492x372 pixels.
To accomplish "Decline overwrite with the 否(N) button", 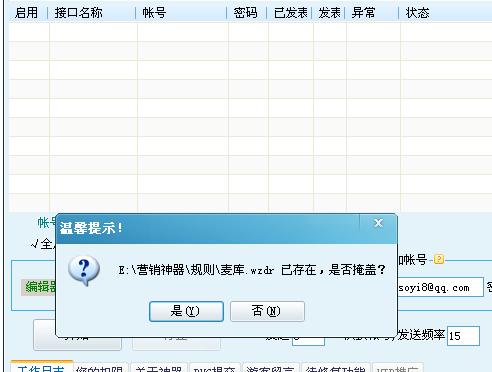I will (267, 311).
